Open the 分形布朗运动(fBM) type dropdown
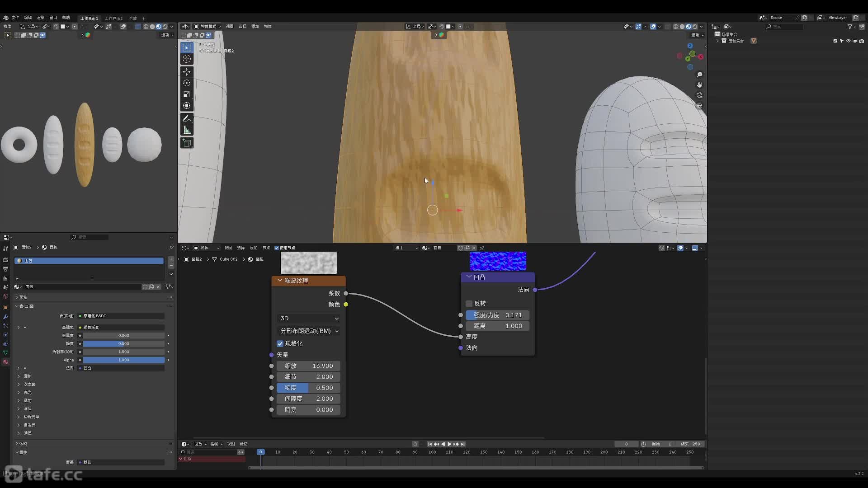Screen dimensions: 868x488 309,331
